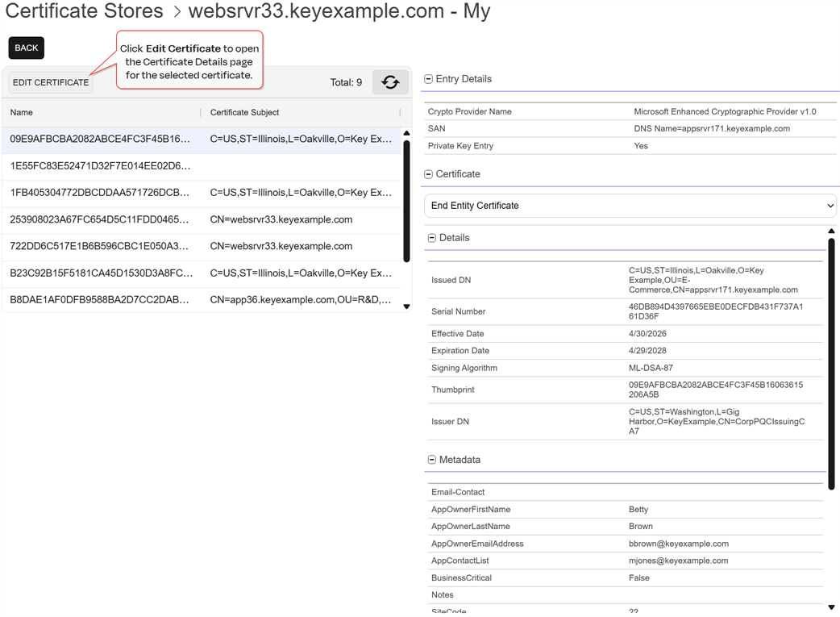
Task: Click the EDIT CERTIFICATE button
Action: (x=51, y=82)
